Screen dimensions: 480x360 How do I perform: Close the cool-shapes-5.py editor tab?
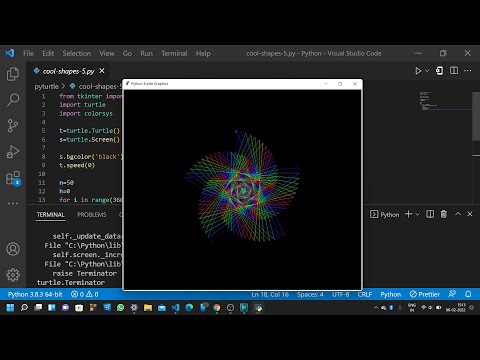click(102, 71)
